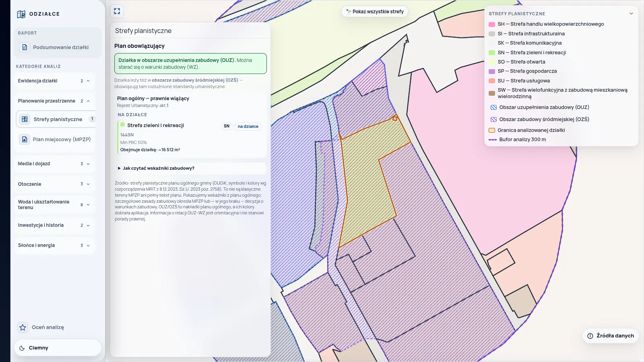
Task: Click the SN zone code badge
Action: [227, 126]
